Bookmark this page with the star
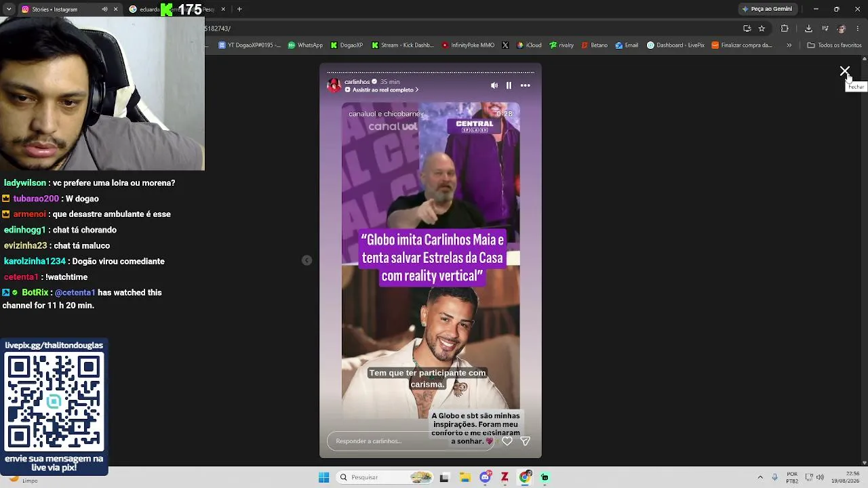868x488 pixels. click(762, 28)
